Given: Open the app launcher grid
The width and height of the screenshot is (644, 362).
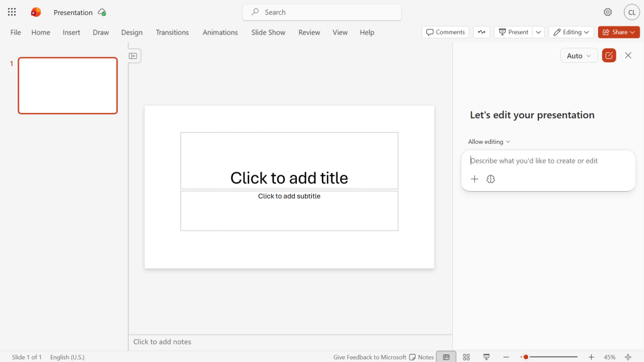Looking at the screenshot, I should click(12, 12).
